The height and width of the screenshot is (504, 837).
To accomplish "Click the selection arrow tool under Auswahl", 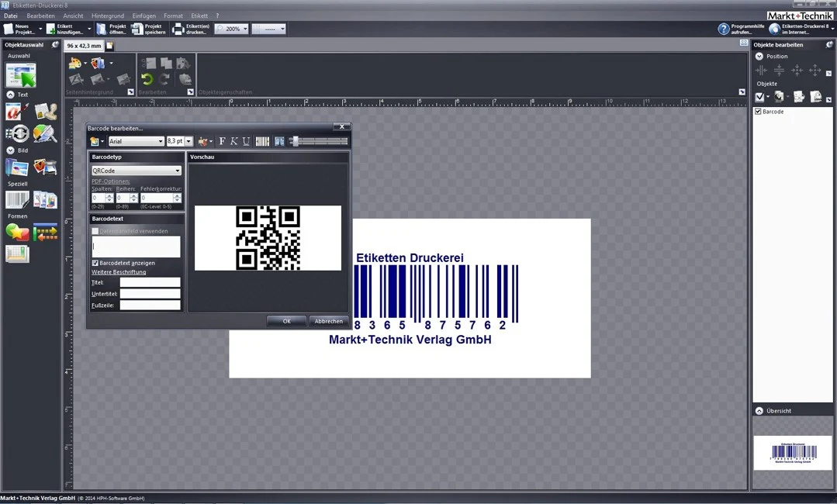I will (20, 75).
